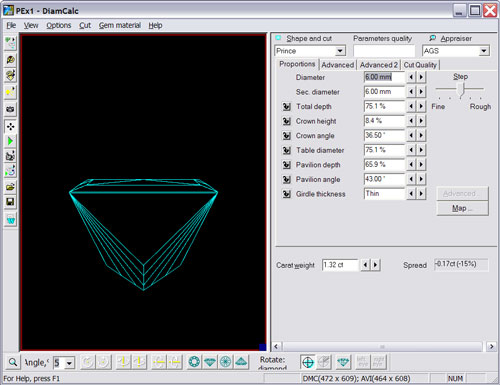Toggle the fix icon beside Pavilion angle
Screen dimensions: 500x385
(x=286, y=179)
